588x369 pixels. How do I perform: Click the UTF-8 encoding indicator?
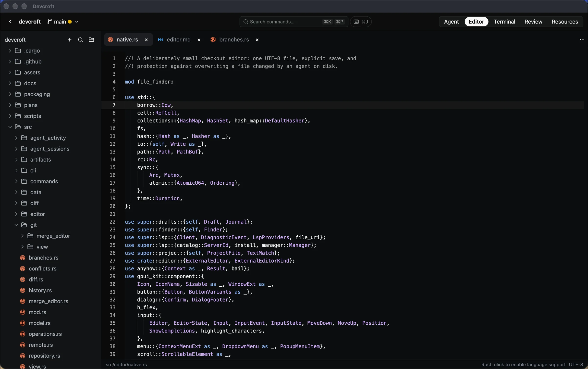[x=576, y=365]
